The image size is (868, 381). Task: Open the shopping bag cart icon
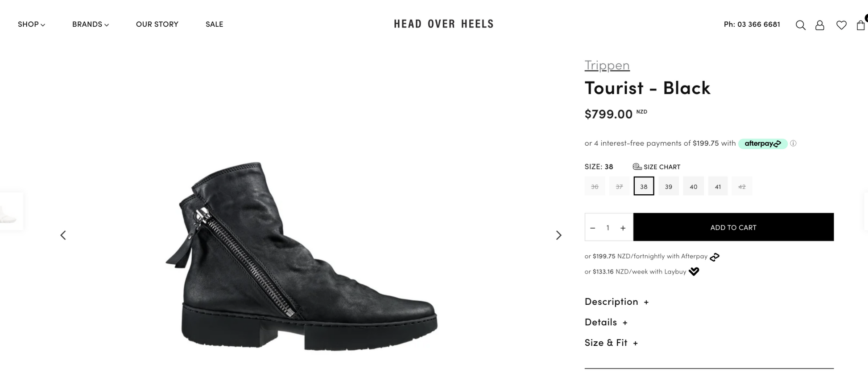click(860, 25)
